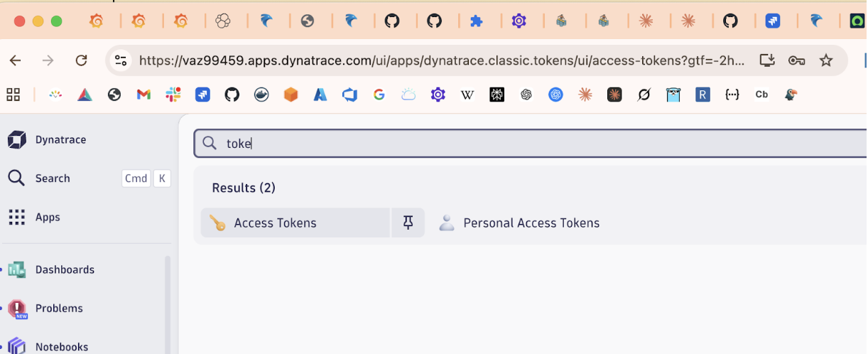Switch to the purple gear tab

point(519,21)
